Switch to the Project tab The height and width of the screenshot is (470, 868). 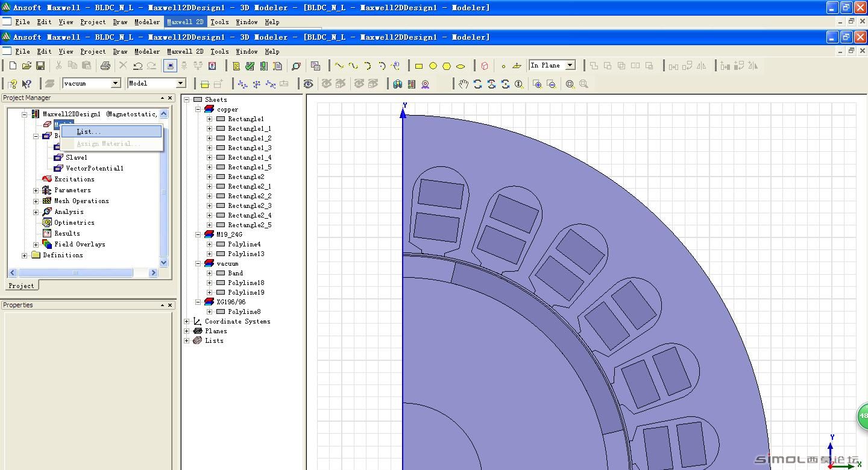point(22,286)
